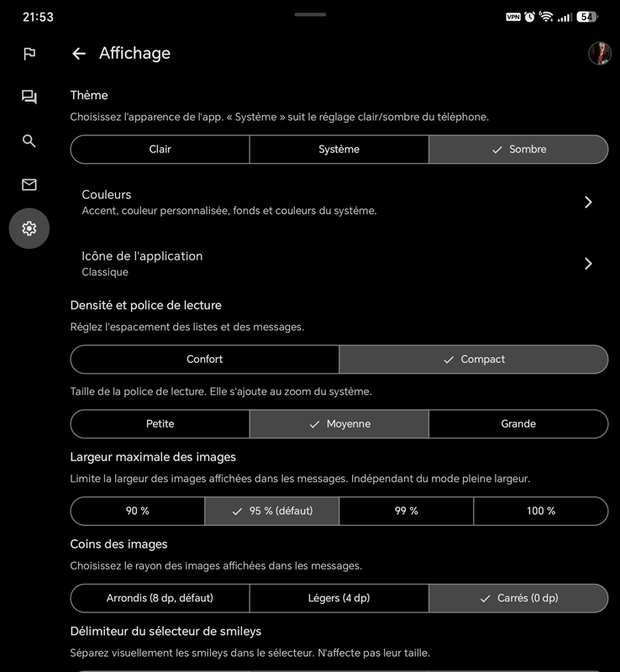Go back using the arrow icon
The height and width of the screenshot is (672, 620).
[x=79, y=54]
